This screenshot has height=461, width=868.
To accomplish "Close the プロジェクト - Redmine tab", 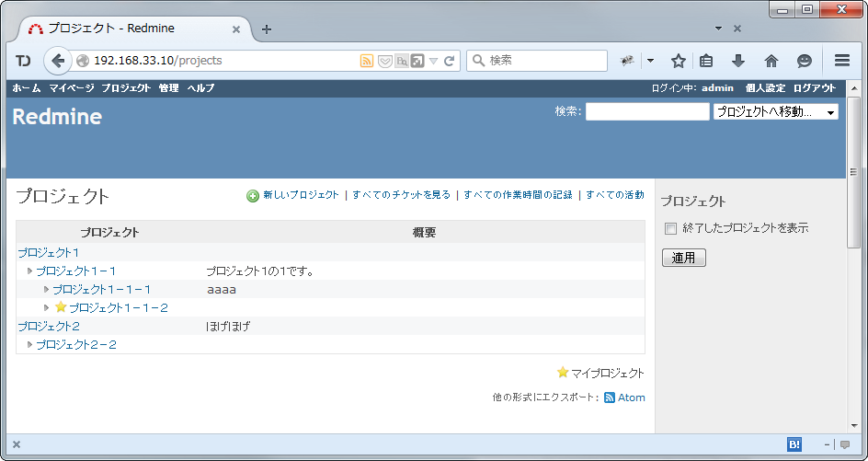I will [235, 29].
